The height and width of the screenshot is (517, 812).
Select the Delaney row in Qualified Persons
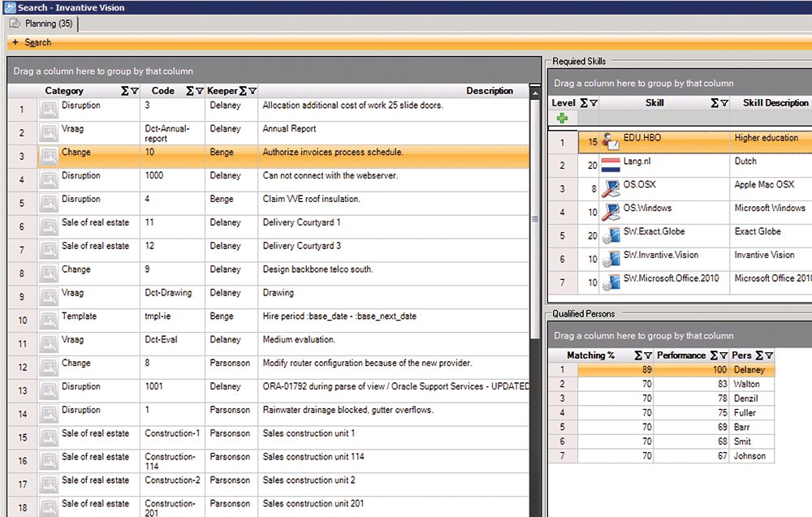[749, 369]
